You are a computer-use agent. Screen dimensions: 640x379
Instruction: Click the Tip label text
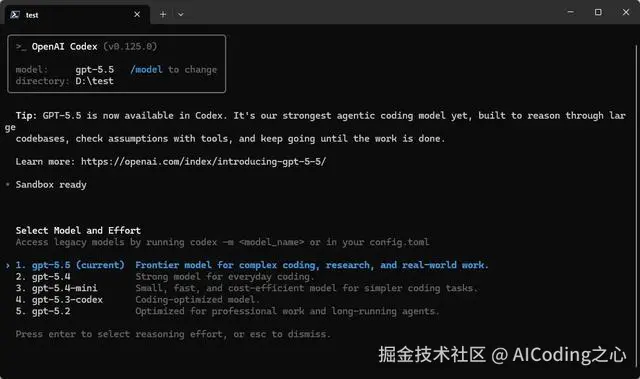(x=26, y=115)
